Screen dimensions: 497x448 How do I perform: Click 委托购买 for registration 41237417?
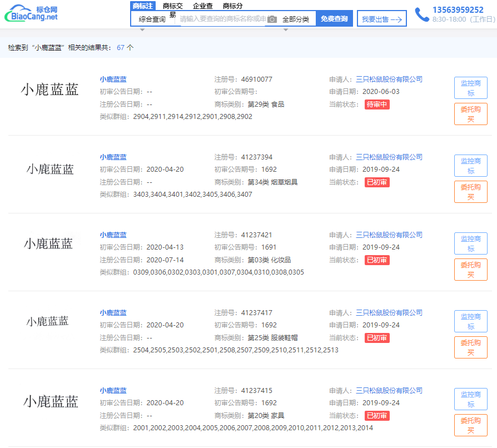tap(471, 347)
